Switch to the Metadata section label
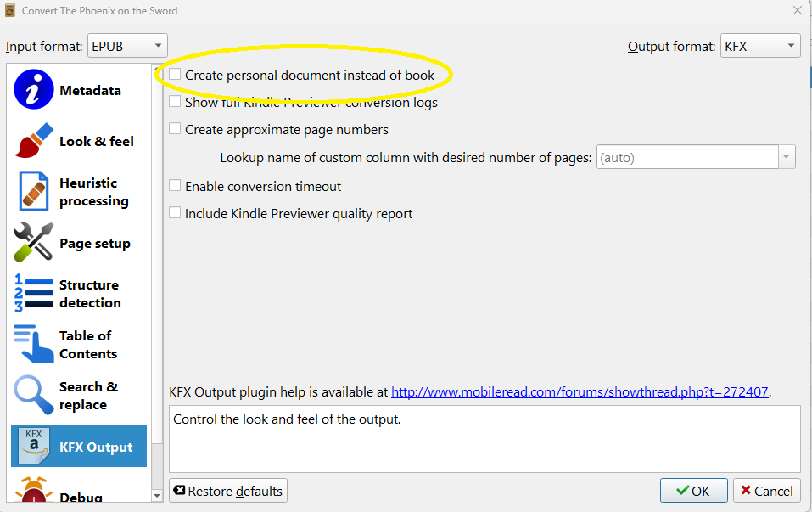The image size is (812, 512). coord(90,90)
